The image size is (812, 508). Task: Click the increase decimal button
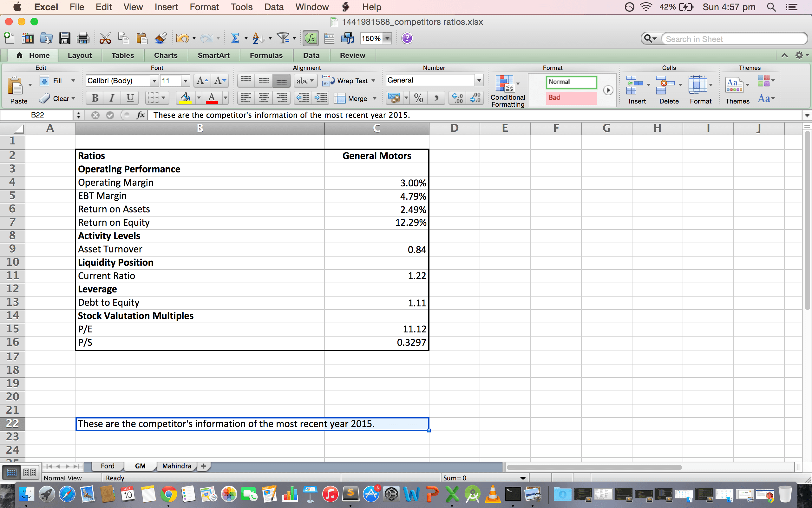pyautogui.click(x=458, y=98)
